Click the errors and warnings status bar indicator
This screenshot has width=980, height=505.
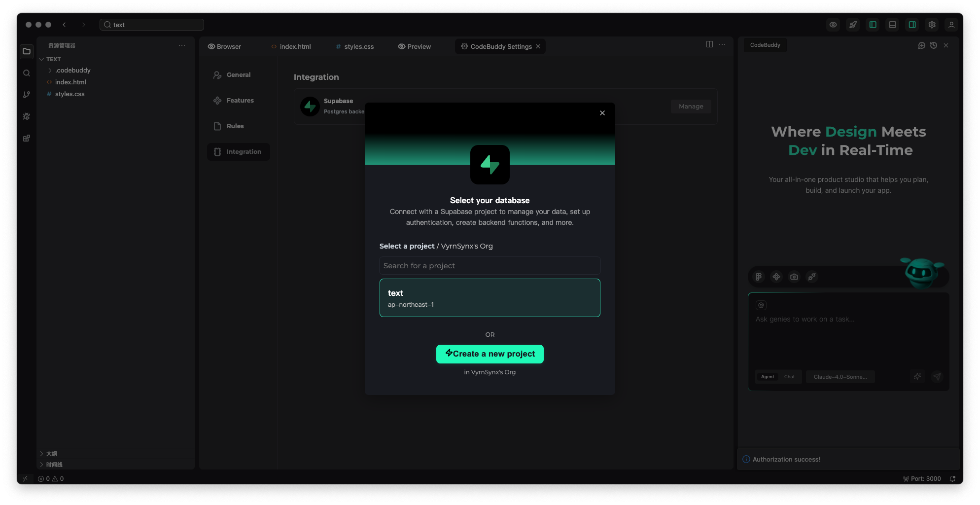click(51, 479)
